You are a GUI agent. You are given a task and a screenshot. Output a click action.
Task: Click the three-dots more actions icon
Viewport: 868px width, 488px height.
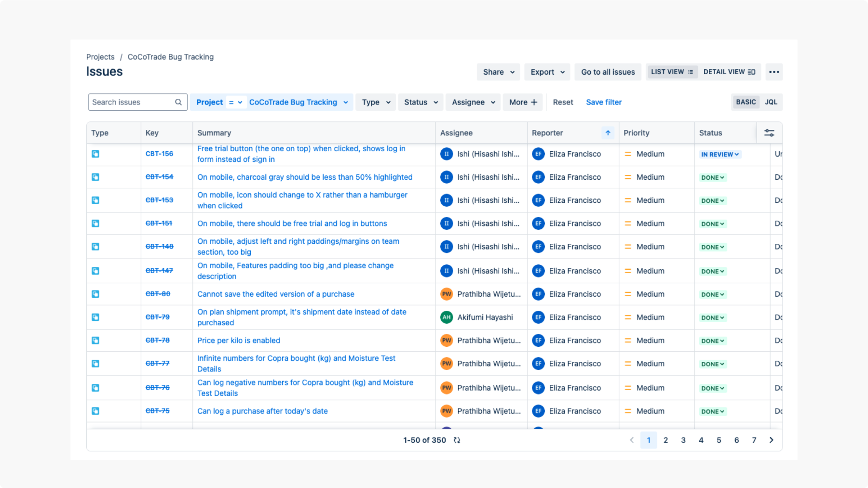pyautogui.click(x=774, y=72)
